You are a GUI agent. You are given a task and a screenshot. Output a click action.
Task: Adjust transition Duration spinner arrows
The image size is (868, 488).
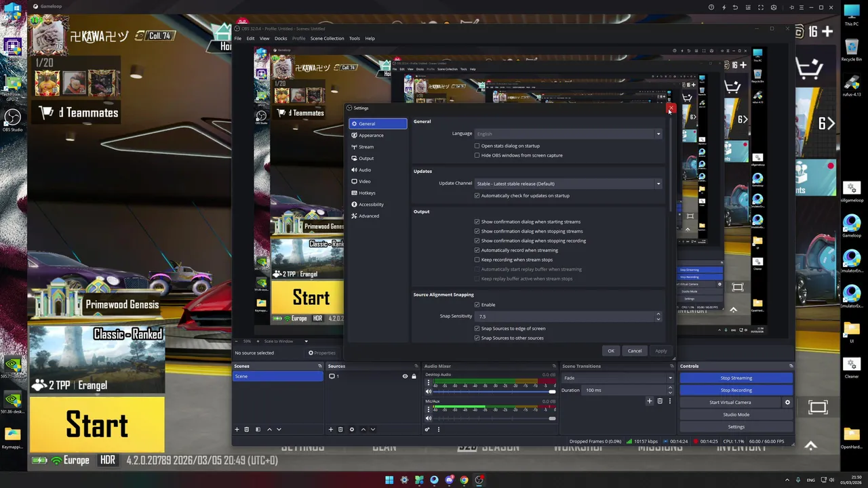pyautogui.click(x=670, y=390)
